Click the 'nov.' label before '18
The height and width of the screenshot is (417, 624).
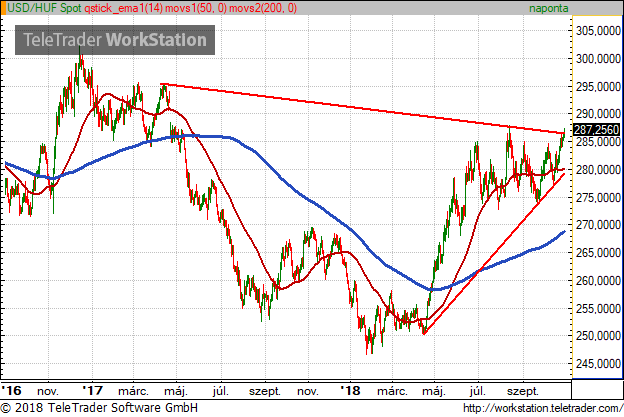(308, 392)
